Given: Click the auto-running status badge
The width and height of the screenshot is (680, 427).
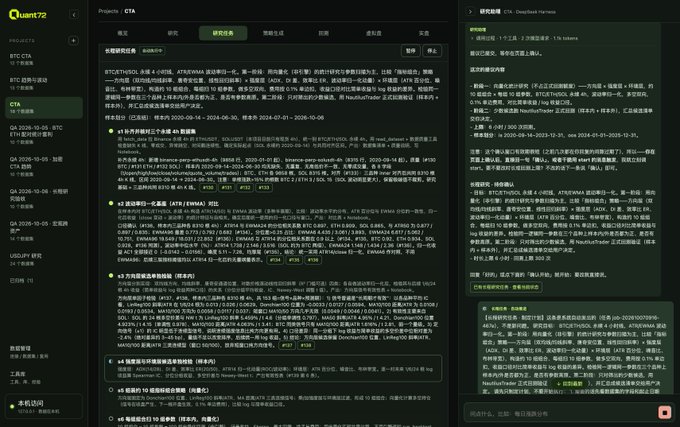Looking at the screenshot, I should click(152, 51).
